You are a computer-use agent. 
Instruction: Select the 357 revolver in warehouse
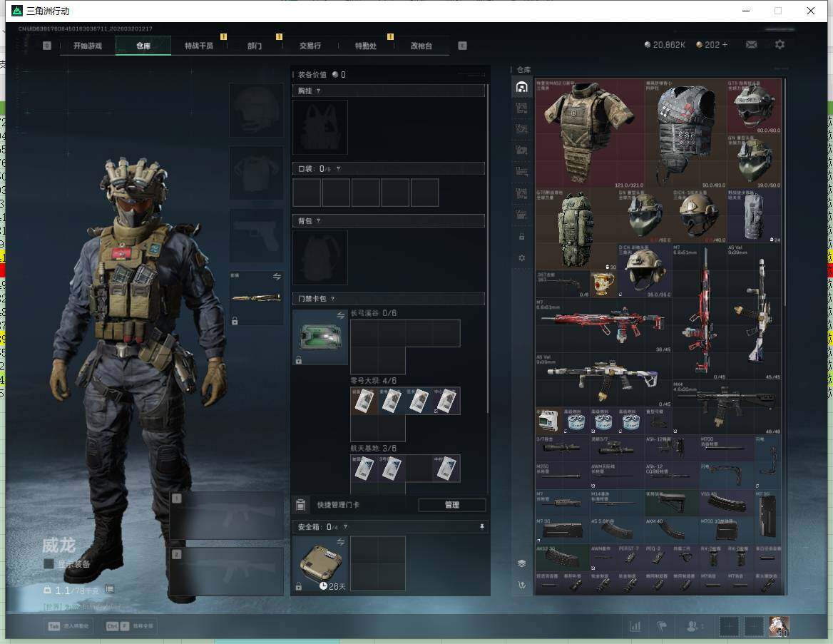pos(563,284)
